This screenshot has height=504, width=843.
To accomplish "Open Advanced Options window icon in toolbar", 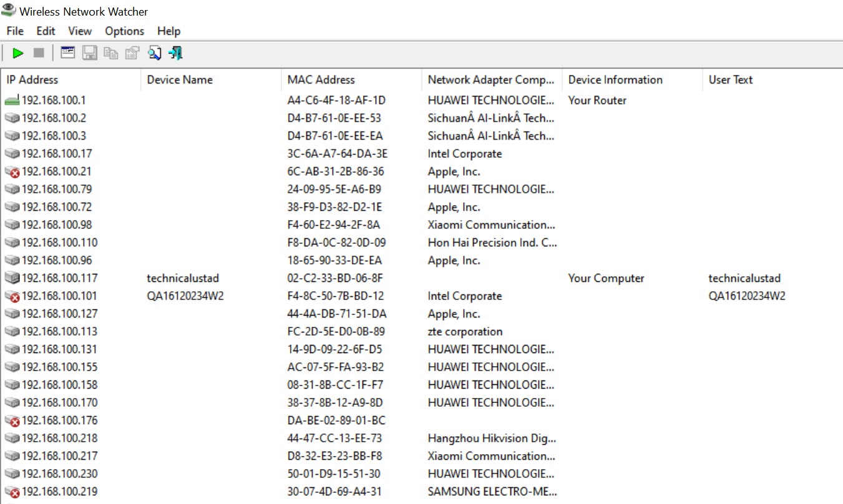I will [x=68, y=53].
